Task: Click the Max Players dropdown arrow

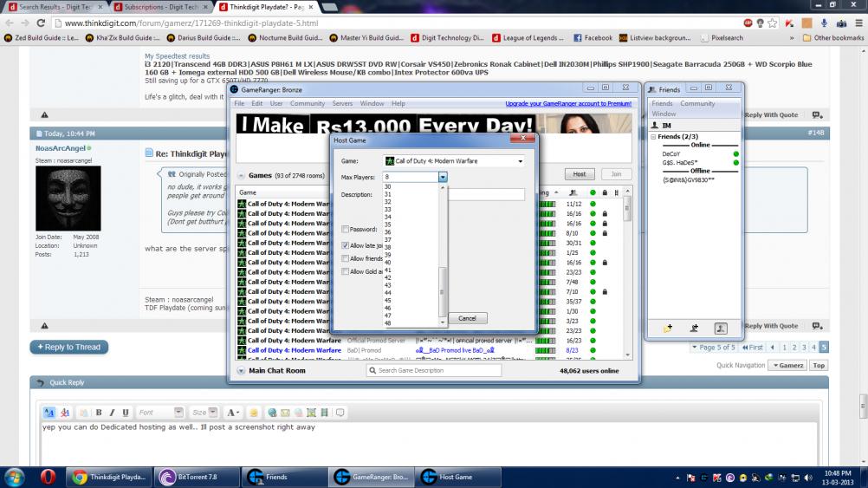Action: point(443,177)
